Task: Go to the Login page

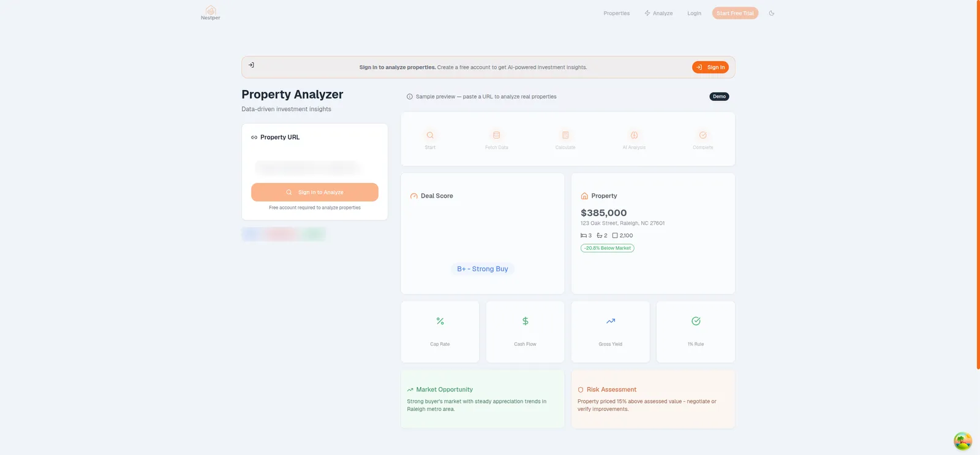Action: tap(694, 13)
